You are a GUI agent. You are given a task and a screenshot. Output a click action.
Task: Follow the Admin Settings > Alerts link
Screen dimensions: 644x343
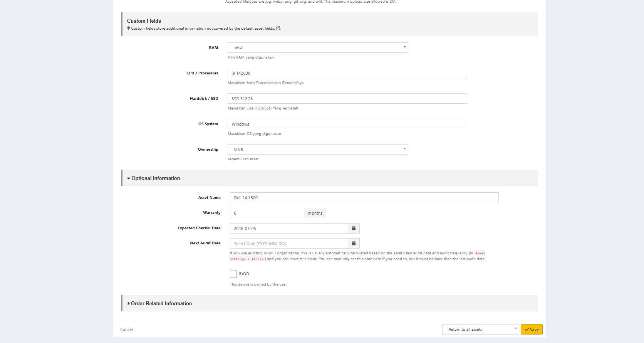[x=480, y=253]
